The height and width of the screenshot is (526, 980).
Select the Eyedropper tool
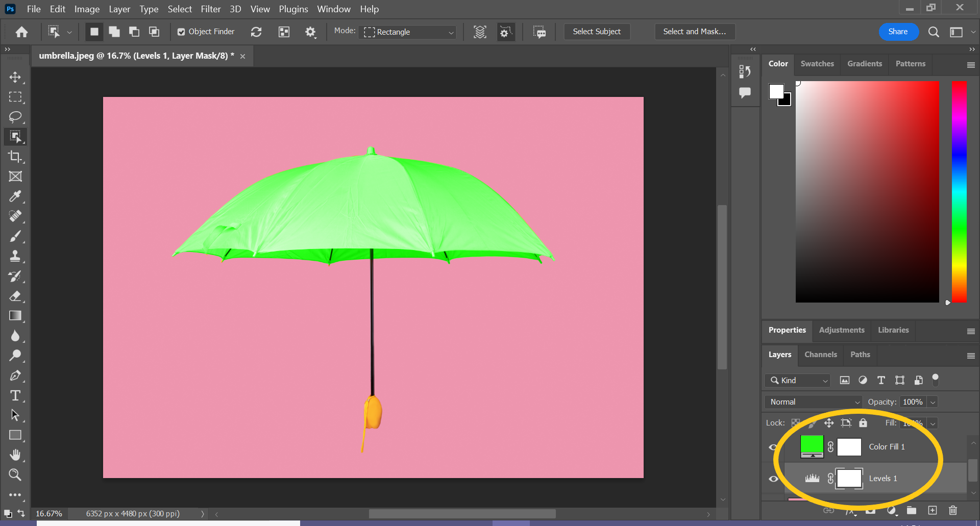[x=15, y=196]
